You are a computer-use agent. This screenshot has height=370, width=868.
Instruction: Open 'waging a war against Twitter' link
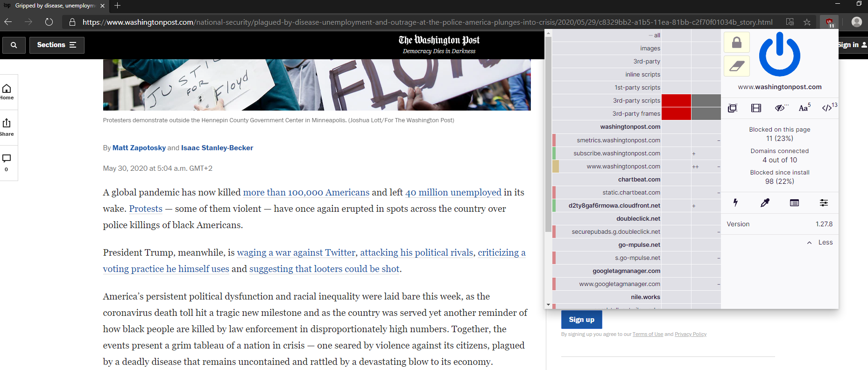coord(296,252)
